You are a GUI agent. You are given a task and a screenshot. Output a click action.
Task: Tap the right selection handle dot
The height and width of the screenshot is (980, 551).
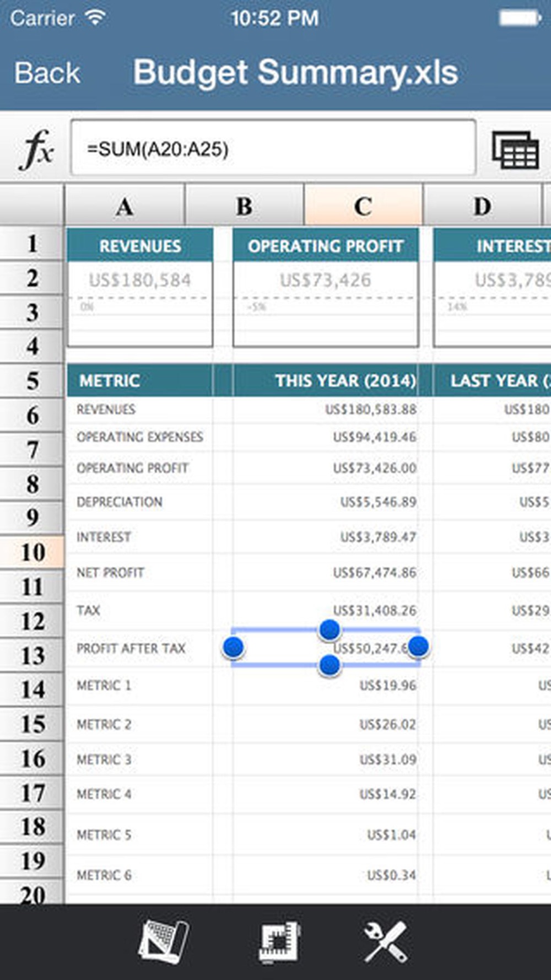[x=418, y=646]
